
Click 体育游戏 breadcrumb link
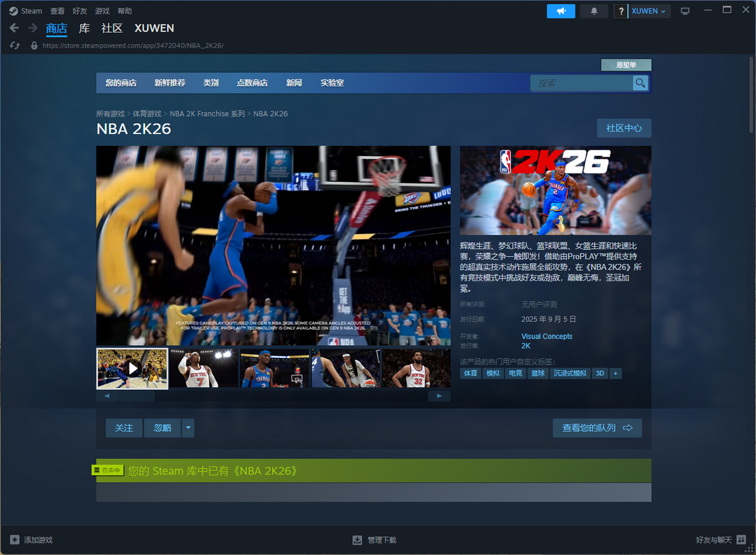[x=147, y=114]
